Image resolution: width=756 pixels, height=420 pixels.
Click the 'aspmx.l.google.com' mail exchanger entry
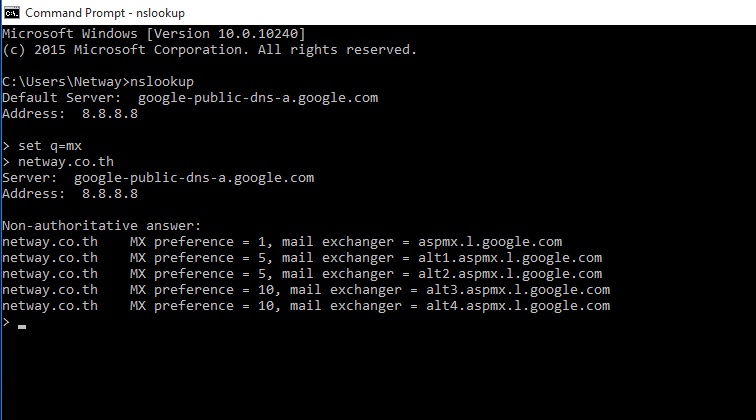click(490, 242)
